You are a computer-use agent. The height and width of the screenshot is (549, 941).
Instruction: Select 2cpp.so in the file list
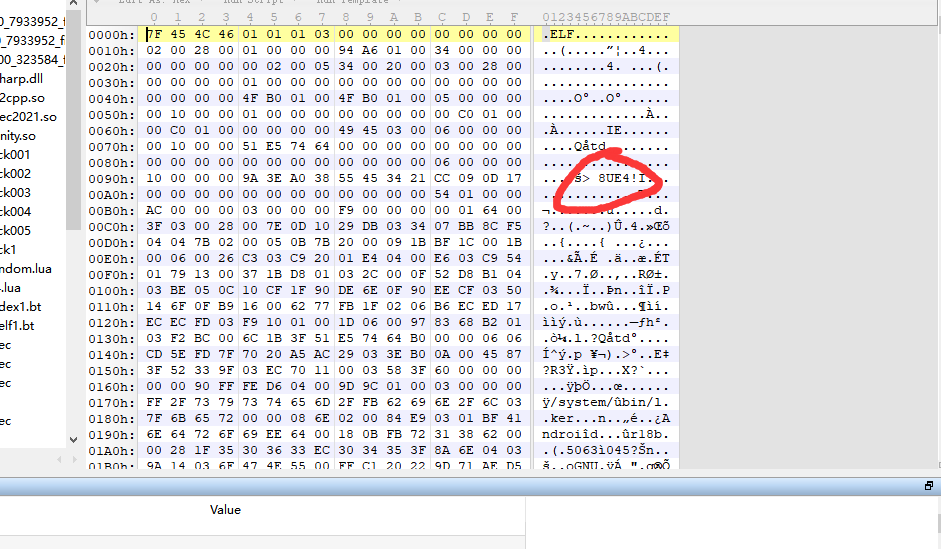click(22, 98)
